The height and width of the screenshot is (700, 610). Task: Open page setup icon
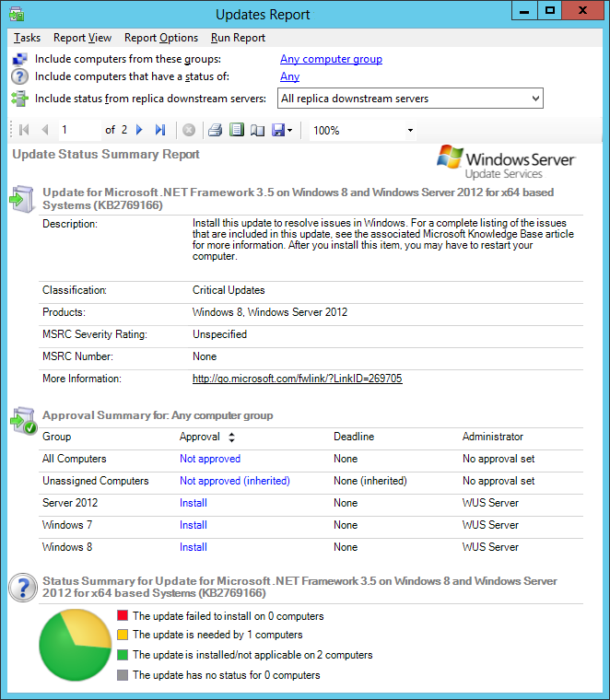pyautogui.click(x=257, y=130)
